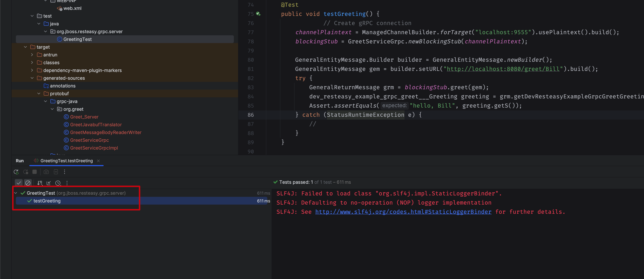Close the GreetingTest.testGreeting tab
Screen dimensions: 644x279
click(98, 161)
